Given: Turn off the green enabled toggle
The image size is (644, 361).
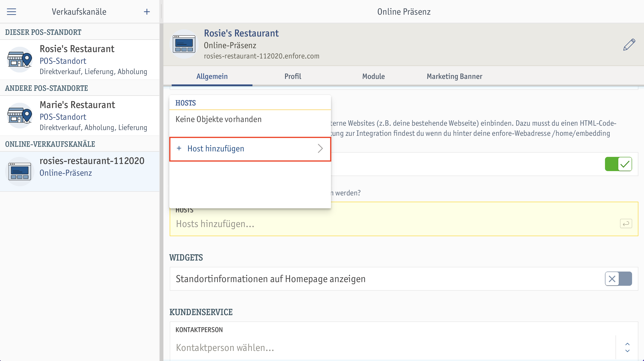Looking at the screenshot, I should [x=618, y=164].
